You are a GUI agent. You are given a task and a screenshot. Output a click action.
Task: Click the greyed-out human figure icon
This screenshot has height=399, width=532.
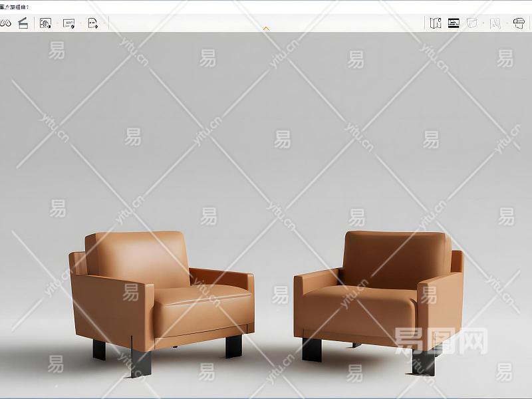click(495, 23)
